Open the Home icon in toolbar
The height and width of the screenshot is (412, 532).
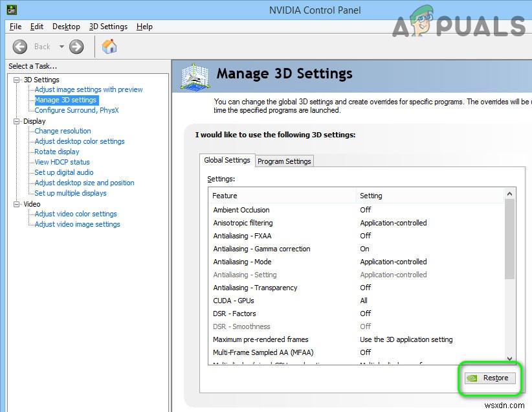coord(109,47)
